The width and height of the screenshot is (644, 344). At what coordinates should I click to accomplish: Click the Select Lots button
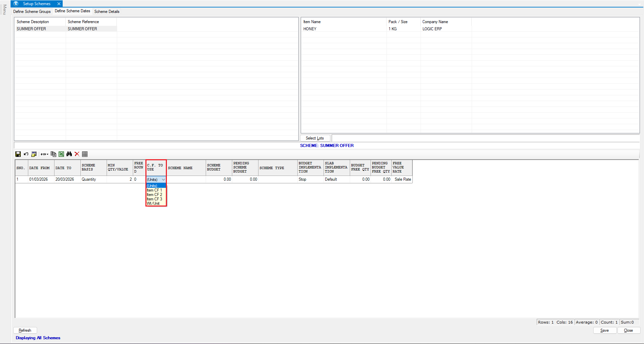pos(315,138)
